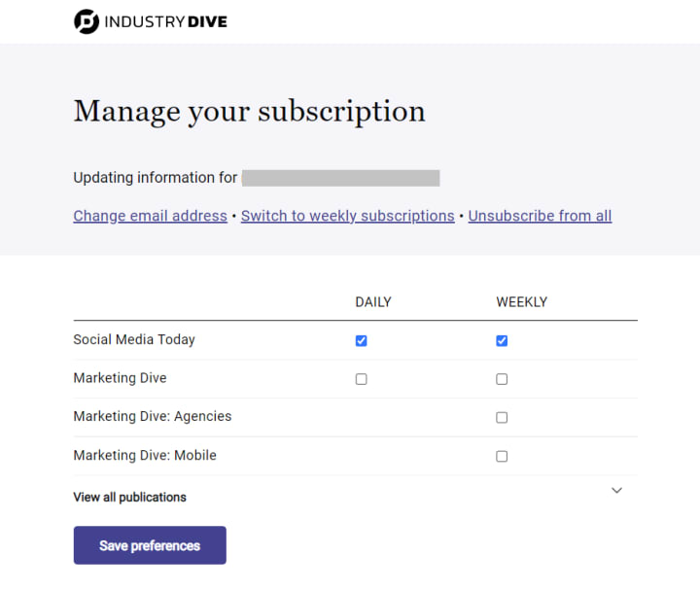Select the Social Media Today row label

(134, 339)
